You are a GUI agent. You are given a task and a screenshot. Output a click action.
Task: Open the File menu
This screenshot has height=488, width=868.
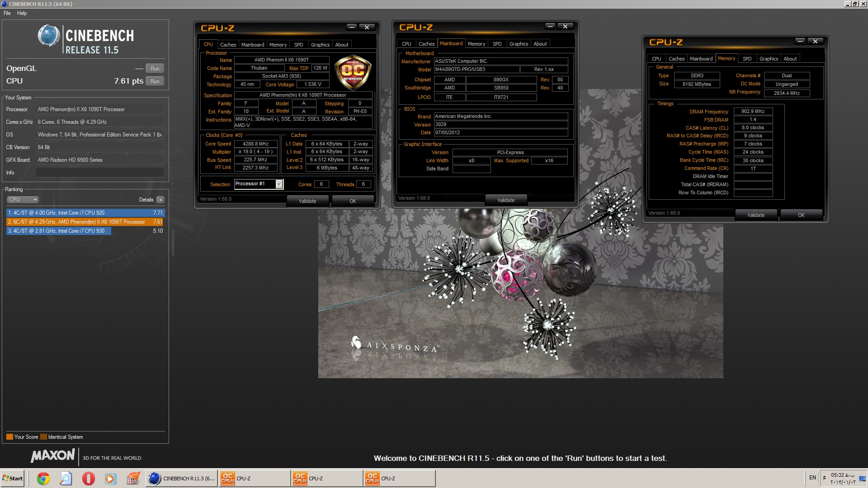(7, 13)
